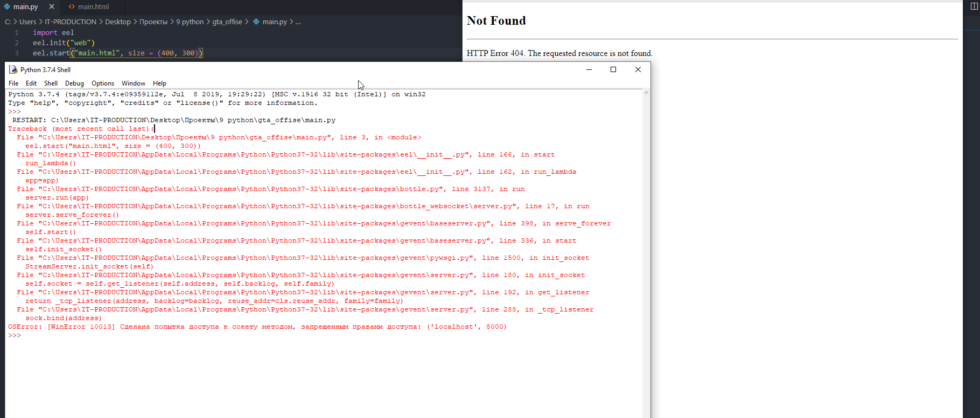Click the C: drive in breadcrumb

tap(8, 22)
